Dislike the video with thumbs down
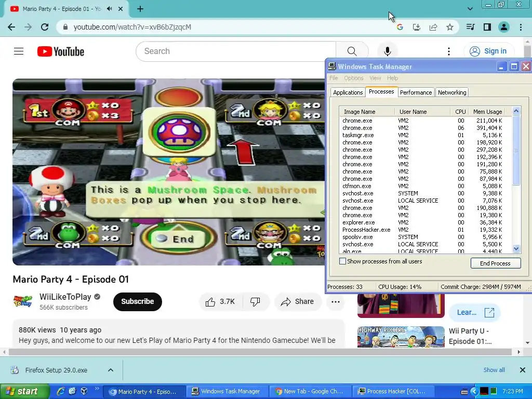Viewport: 532px width, 399px height. (x=255, y=302)
